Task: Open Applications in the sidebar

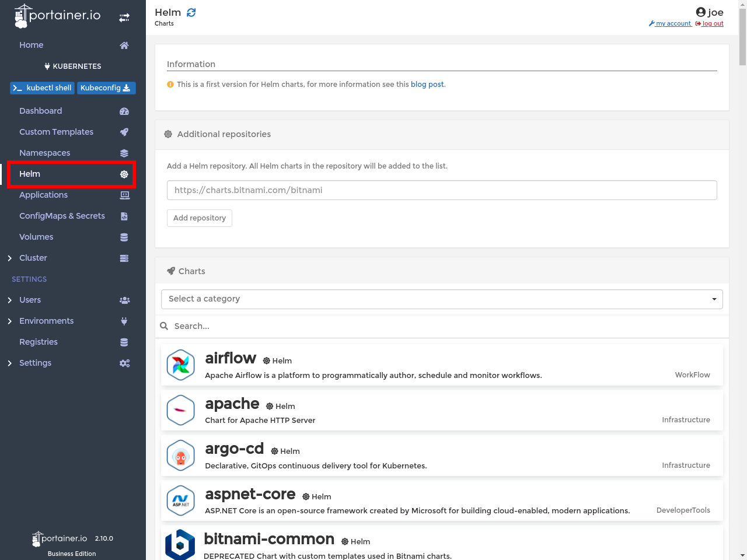Action: click(44, 195)
